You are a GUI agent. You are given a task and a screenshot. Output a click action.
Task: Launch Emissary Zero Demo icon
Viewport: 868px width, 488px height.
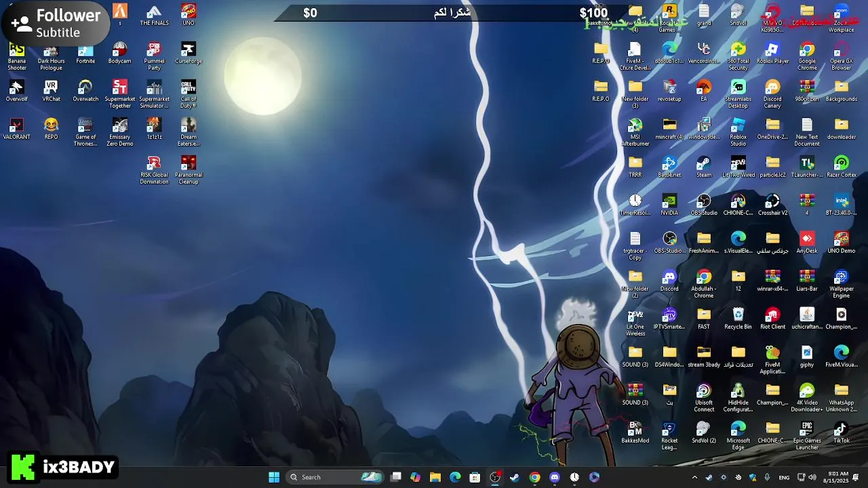(x=120, y=132)
